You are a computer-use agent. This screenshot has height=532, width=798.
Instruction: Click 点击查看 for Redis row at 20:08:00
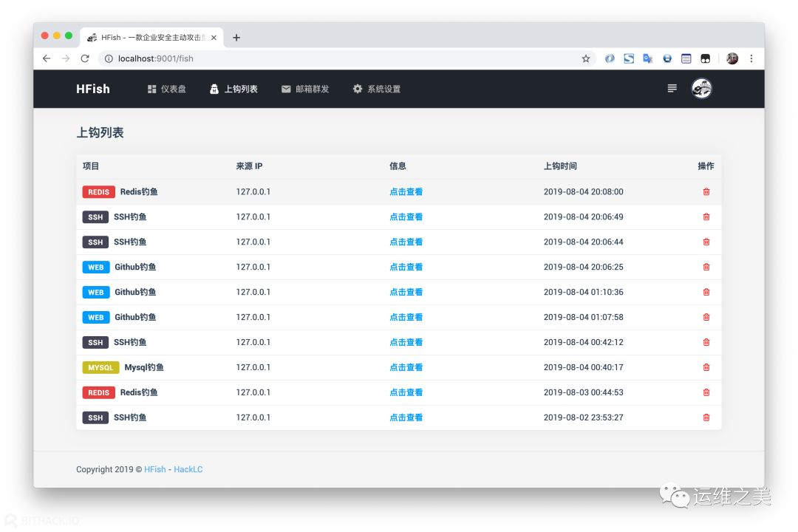point(406,192)
